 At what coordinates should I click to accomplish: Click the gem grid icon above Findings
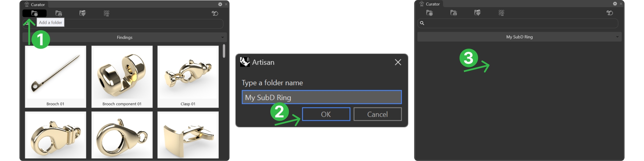tap(107, 13)
